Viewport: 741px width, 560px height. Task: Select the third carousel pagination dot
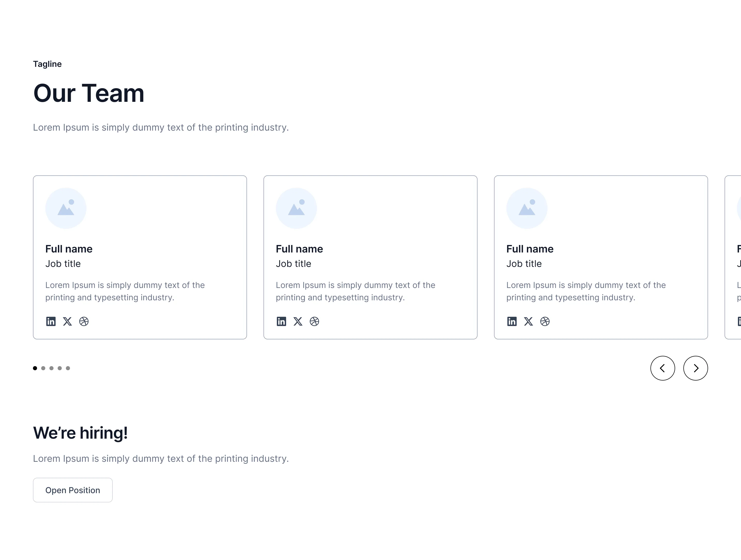point(51,368)
